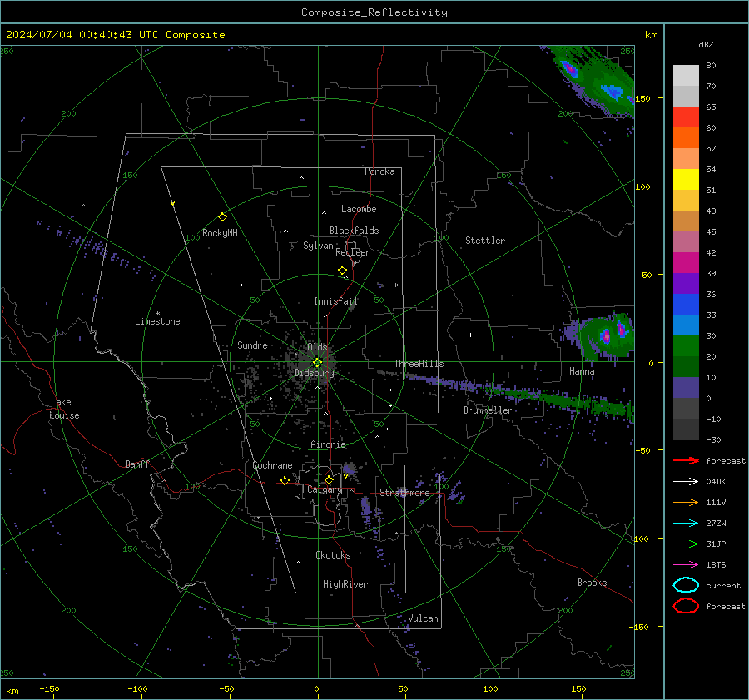Pick the blue 33-36 dBZ swatch
749x700 pixels.
(x=686, y=304)
